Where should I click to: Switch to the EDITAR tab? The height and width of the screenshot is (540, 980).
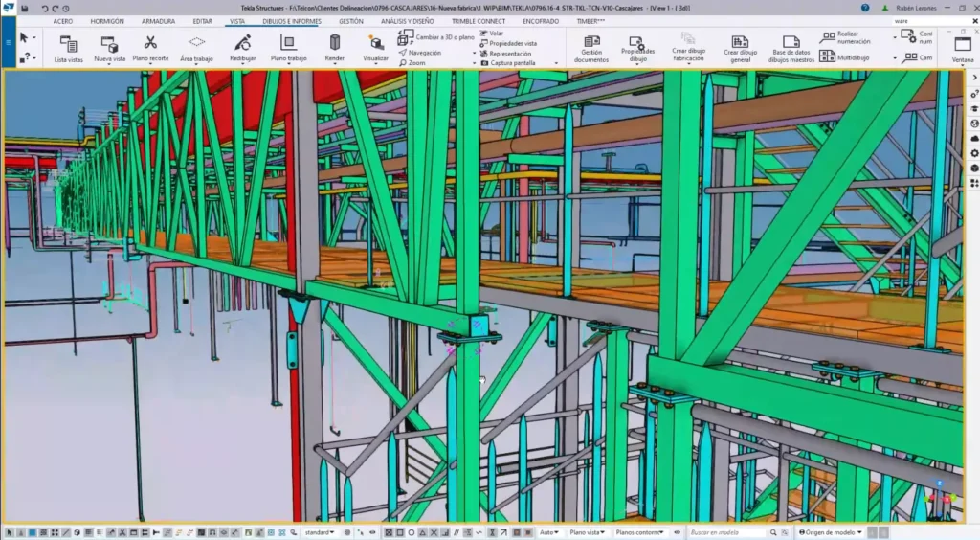click(202, 21)
